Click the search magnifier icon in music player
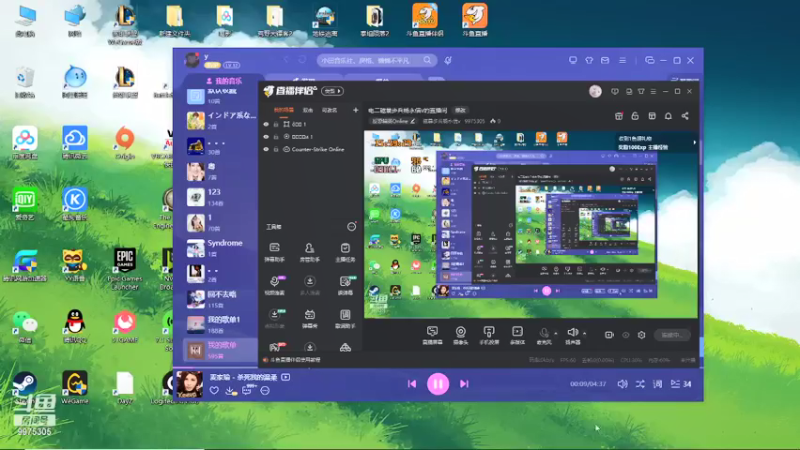The image size is (800, 450). (x=427, y=60)
